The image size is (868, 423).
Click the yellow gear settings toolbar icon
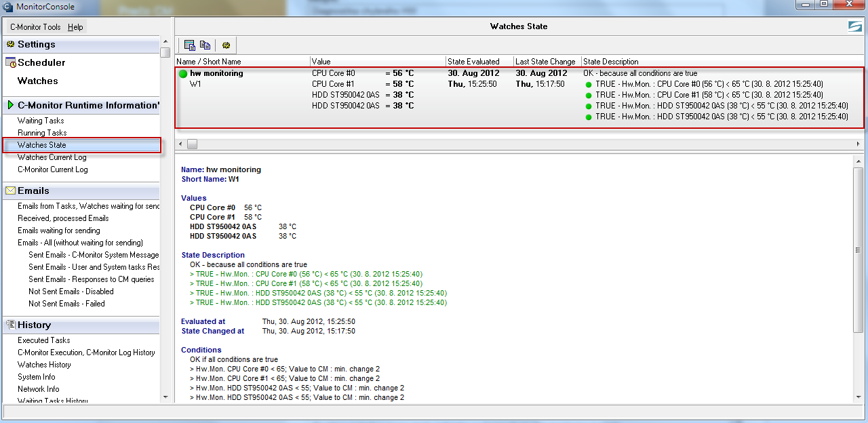[x=226, y=45]
